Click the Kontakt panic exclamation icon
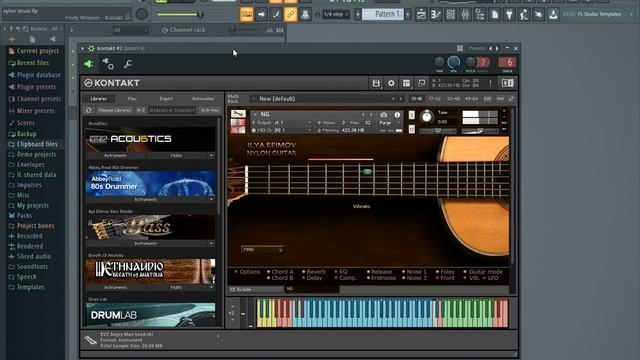The height and width of the screenshot is (360, 640). pyautogui.click(x=490, y=83)
